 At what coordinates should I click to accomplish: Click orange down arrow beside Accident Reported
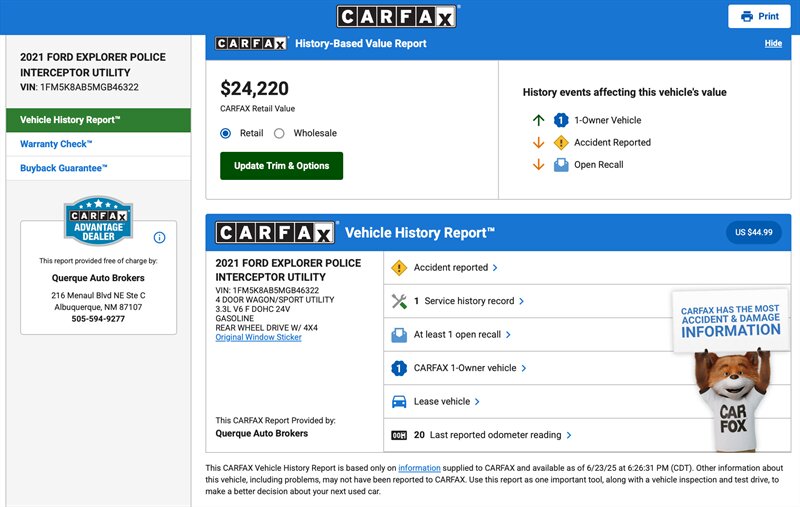pyautogui.click(x=538, y=143)
